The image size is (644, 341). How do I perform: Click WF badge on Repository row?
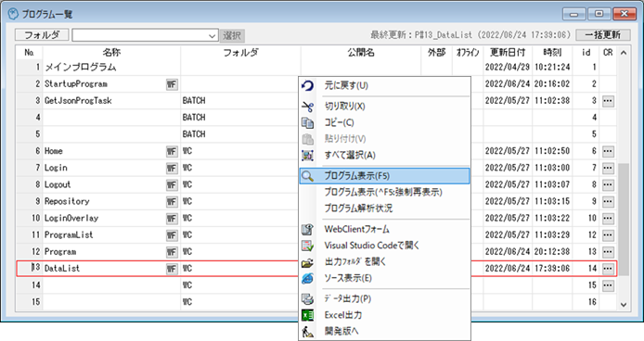point(172,202)
